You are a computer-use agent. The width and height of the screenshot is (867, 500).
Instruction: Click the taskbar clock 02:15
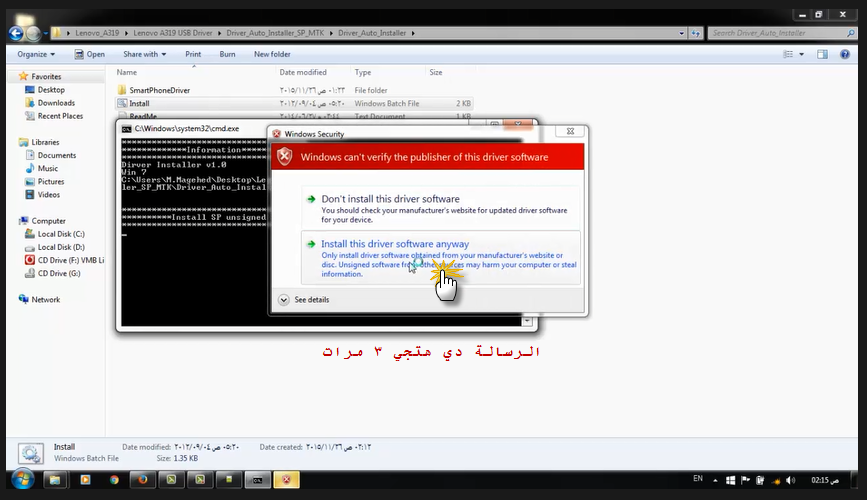[825, 480]
